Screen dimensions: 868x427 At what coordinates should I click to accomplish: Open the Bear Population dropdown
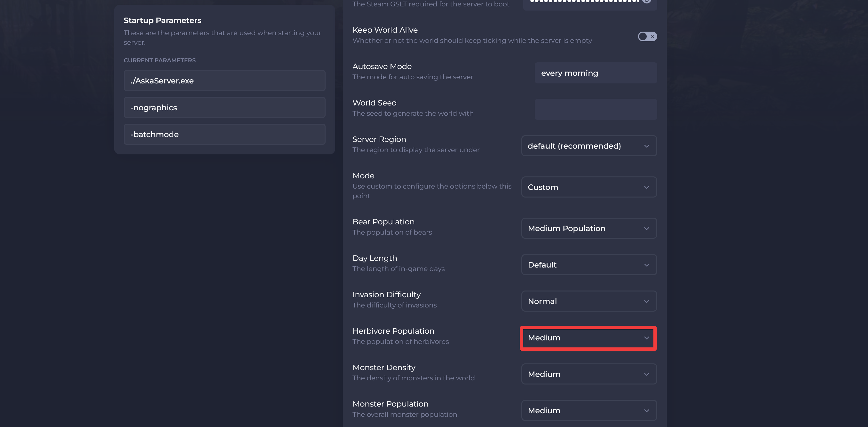(x=589, y=228)
